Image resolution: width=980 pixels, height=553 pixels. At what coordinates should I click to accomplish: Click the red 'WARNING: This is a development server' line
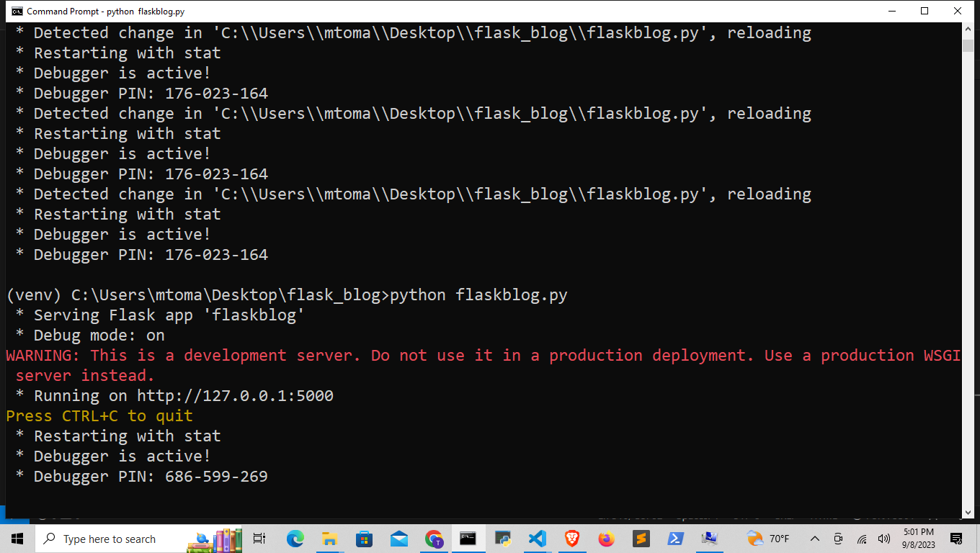click(483, 355)
